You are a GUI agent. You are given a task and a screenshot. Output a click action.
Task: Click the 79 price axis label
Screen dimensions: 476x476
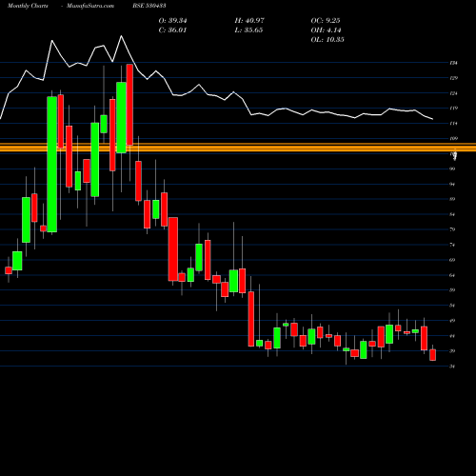(x=453, y=229)
